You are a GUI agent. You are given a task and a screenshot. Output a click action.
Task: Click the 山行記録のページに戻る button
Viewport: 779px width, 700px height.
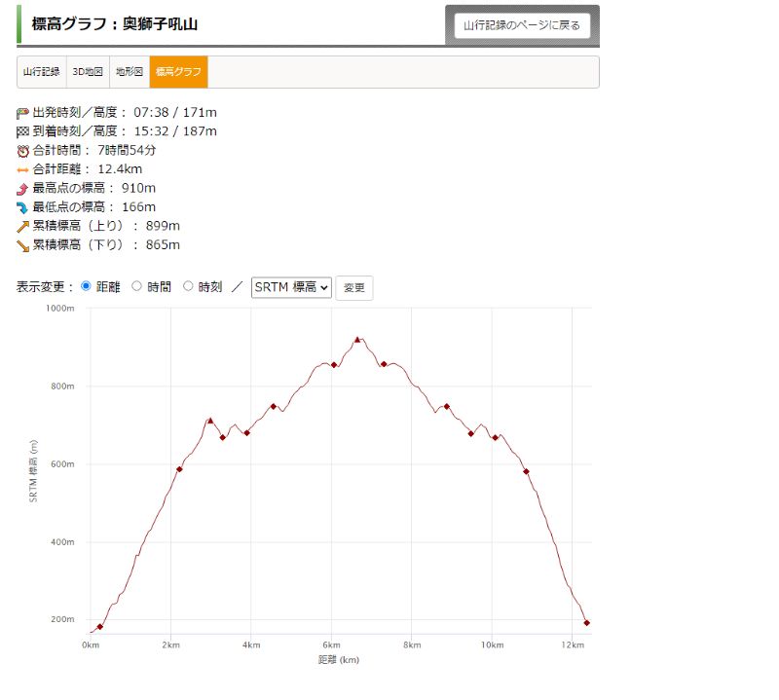522,25
